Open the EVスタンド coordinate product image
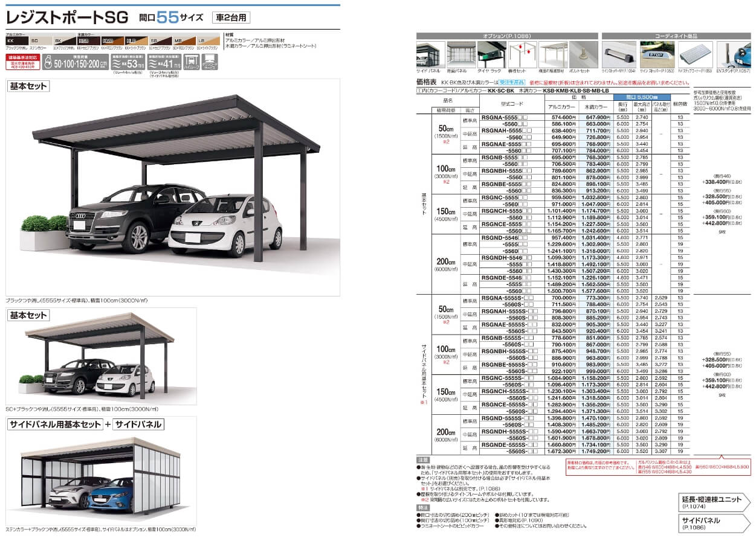756x538 pixels. (x=734, y=55)
